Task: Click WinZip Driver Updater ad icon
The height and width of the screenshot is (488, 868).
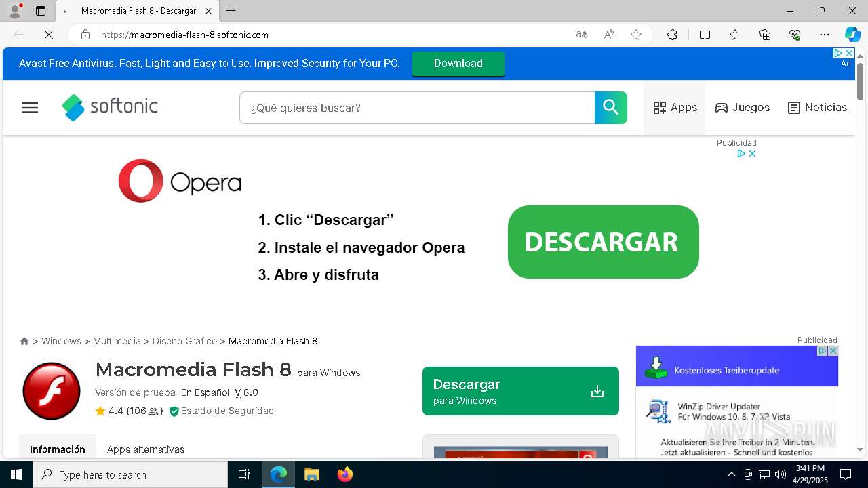Action: pos(658,411)
